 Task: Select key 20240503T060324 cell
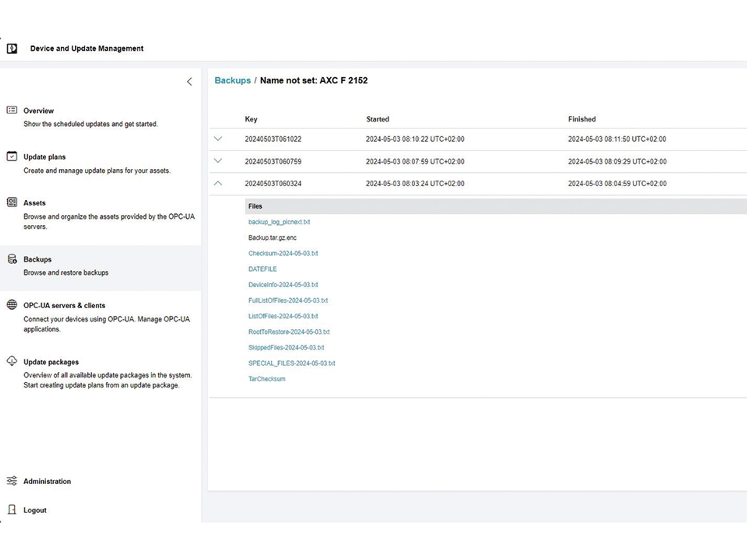tap(273, 183)
